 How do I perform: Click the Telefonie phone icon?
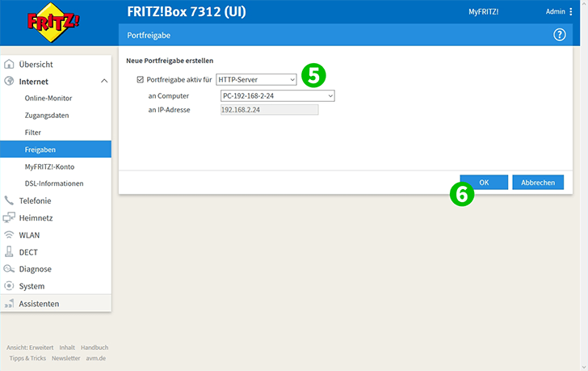(x=9, y=200)
